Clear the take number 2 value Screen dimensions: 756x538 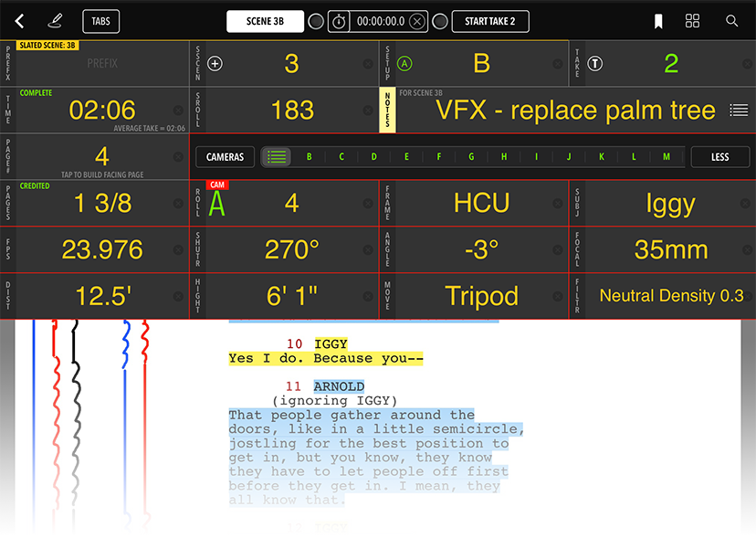click(748, 64)
